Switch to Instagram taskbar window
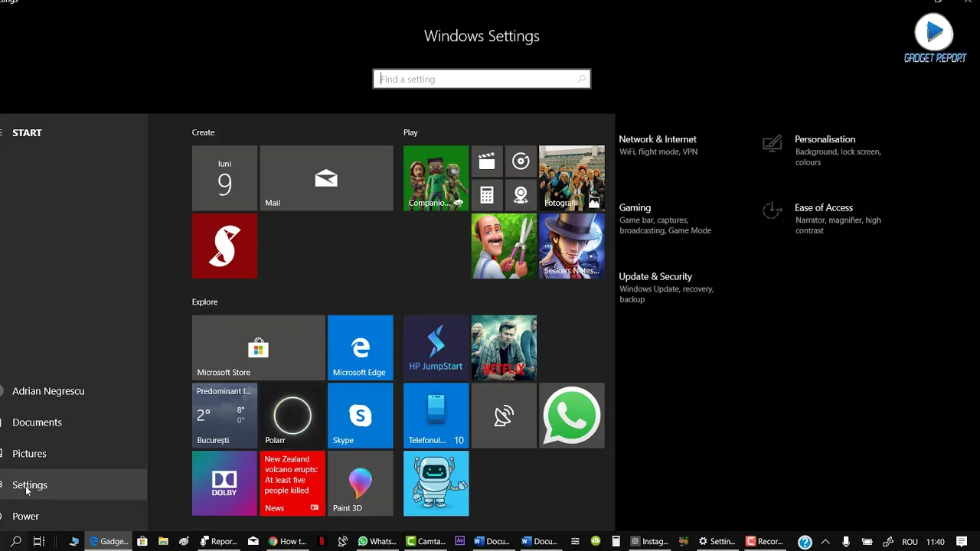Screen dimensions: 980x551 point(650,541)
